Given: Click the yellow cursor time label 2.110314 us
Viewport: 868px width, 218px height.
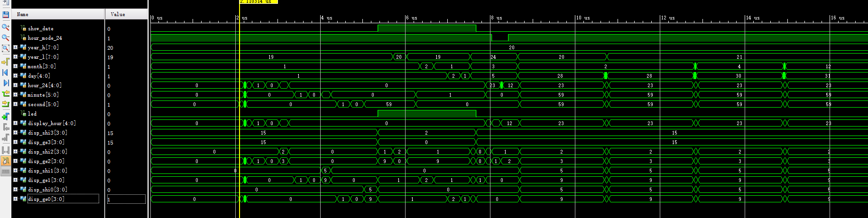Looking at the screenshot, I should coord(259,2).
